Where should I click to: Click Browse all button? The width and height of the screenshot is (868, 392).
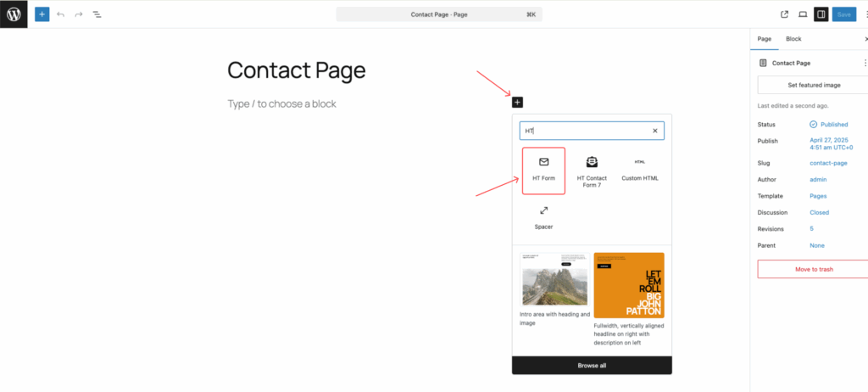pyautogui.click(x=592, y=366)
